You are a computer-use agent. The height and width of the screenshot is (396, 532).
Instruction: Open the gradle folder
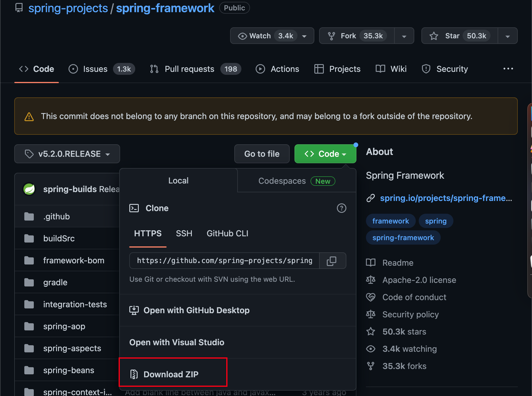point(55,282)
